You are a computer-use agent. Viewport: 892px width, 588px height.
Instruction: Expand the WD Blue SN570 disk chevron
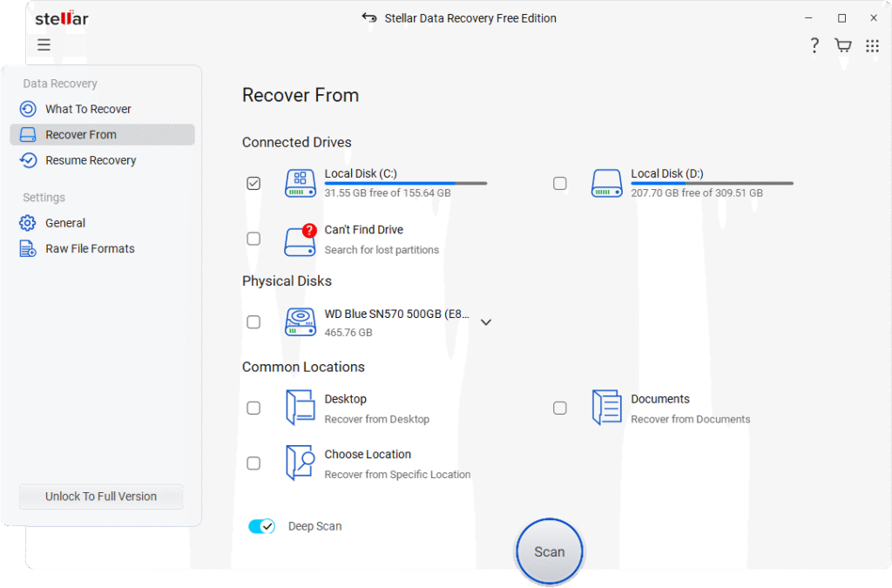click(486, 321)
